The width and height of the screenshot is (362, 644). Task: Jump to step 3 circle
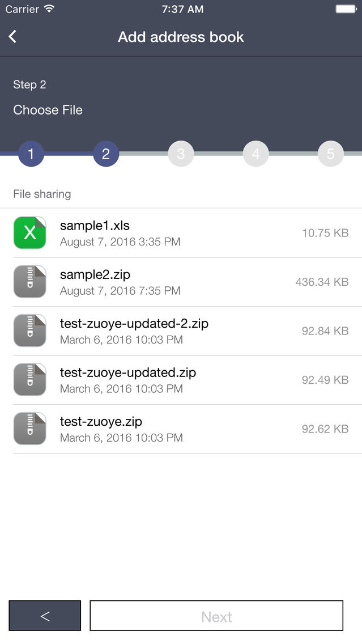(x=181, y=154)
